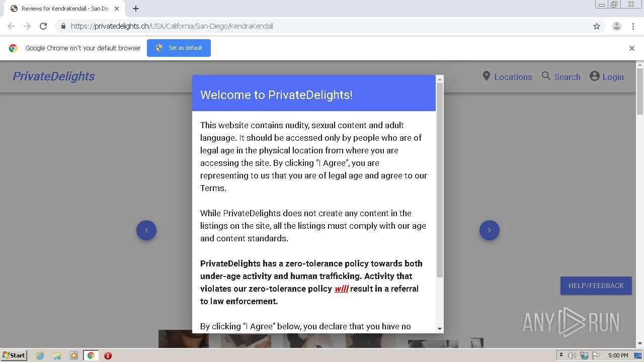The width and height of the screenshot is (644, 362).
Task: Show hidden system tray icons
Action: [561, 355]
